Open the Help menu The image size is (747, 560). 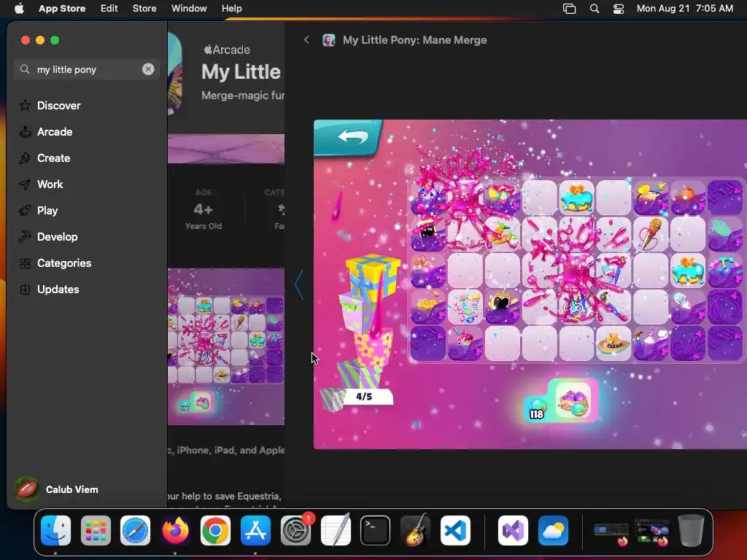[x=231, y=8]
